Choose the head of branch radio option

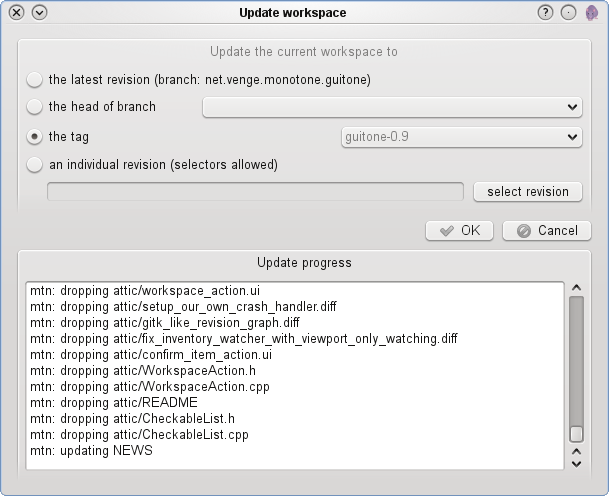[x=34, y=106]
